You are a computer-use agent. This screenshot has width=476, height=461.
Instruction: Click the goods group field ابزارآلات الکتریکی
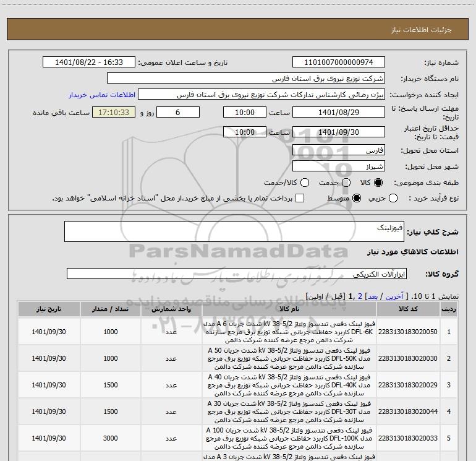point(237,274)
